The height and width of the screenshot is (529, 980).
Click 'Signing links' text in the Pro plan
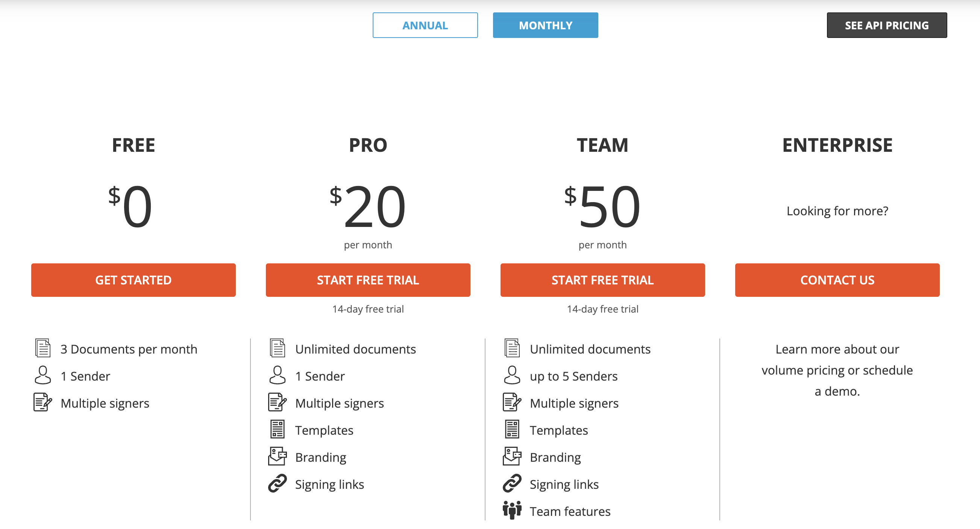tap(329, 484)
